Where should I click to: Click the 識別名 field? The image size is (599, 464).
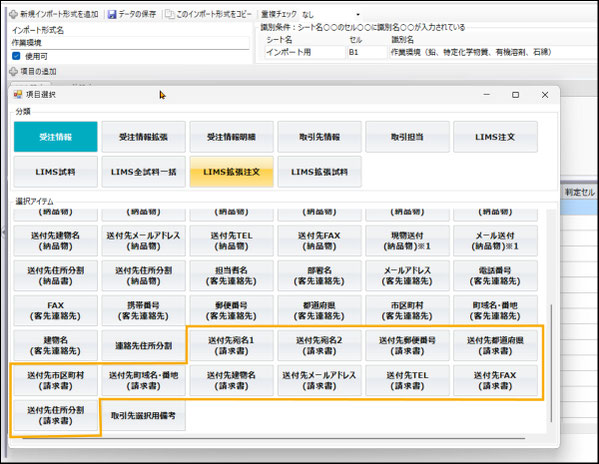pyautogui.click(x=494, y=52)
